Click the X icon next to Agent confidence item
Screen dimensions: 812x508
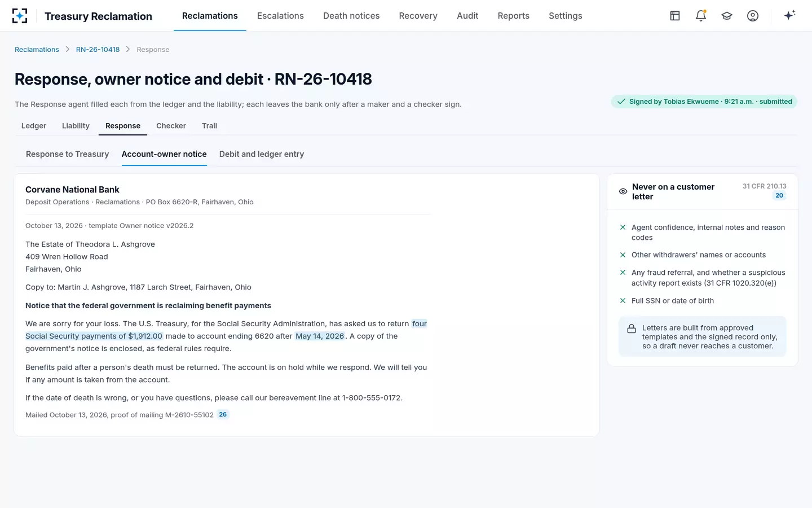tap(623, 227)
